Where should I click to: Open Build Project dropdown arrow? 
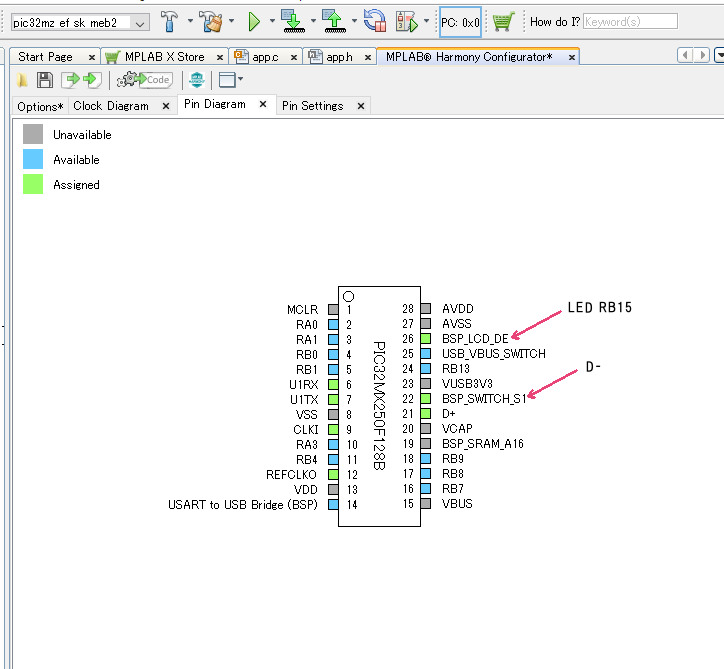point(190,21)
